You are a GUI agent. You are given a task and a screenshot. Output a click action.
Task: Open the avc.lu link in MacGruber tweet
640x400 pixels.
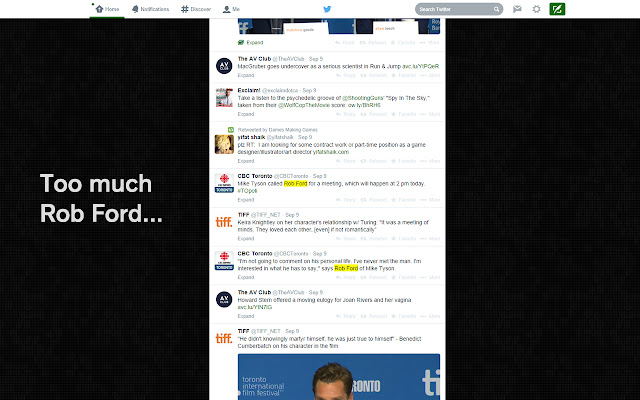pyautogui.click(x=420, y=66)
